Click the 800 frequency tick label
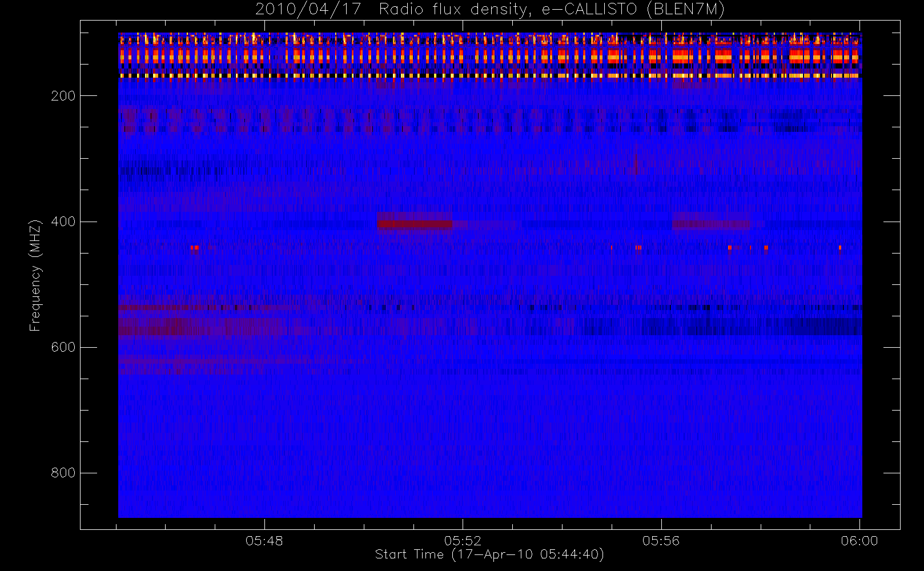The width and height of the screenshot is (924, 571). point(63,473)
